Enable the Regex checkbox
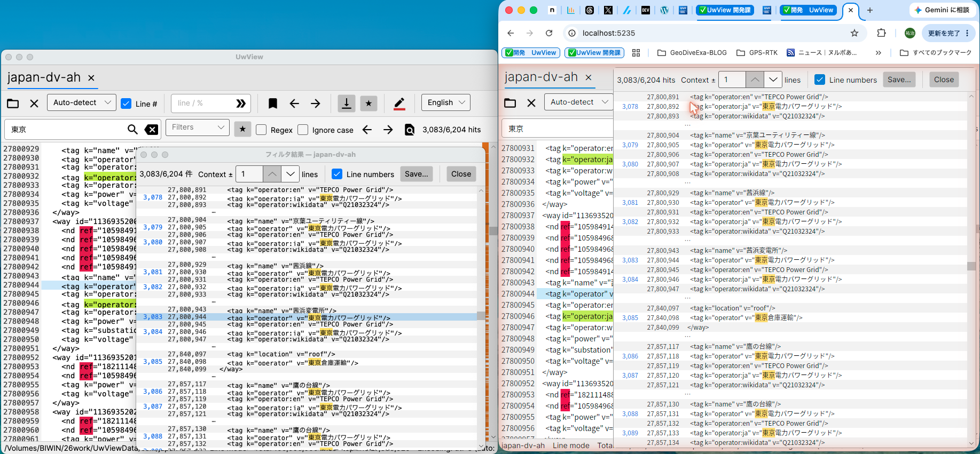The image size is (980, 454). (x=261, y=130)
